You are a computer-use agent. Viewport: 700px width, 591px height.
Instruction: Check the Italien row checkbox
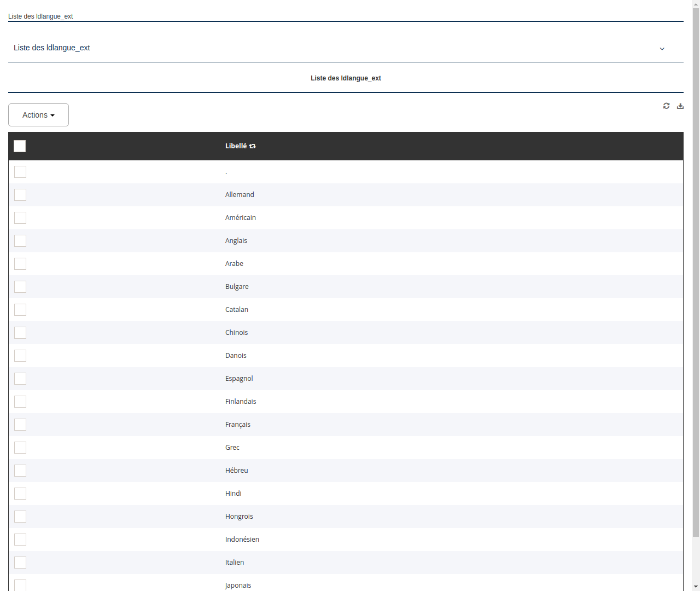20,562
